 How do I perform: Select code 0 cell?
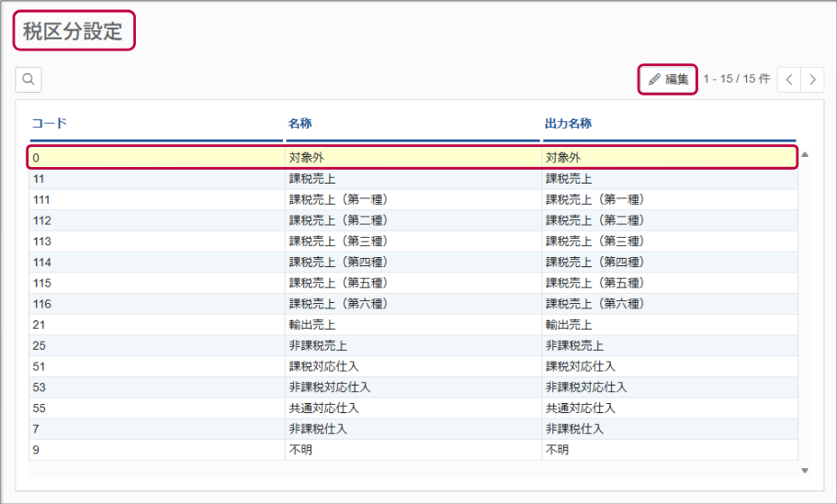[157, 157]
